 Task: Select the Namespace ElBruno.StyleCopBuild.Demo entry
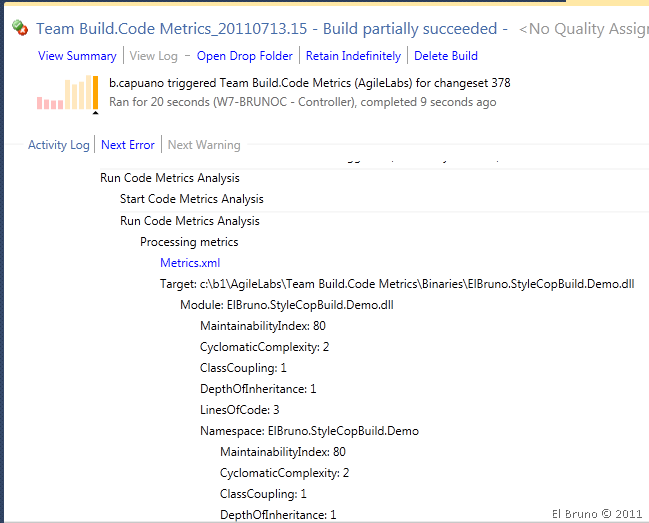click(x=309, y=431)
